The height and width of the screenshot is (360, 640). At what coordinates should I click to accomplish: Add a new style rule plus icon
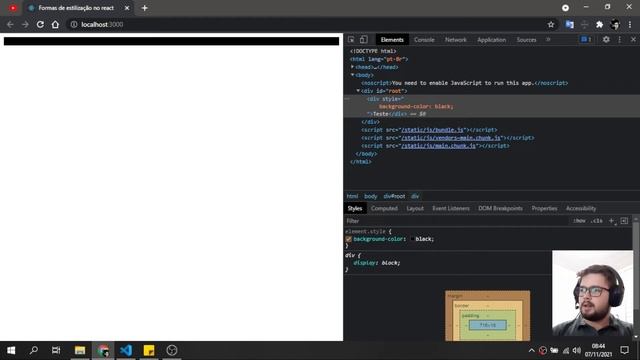(x=612, y=221)
